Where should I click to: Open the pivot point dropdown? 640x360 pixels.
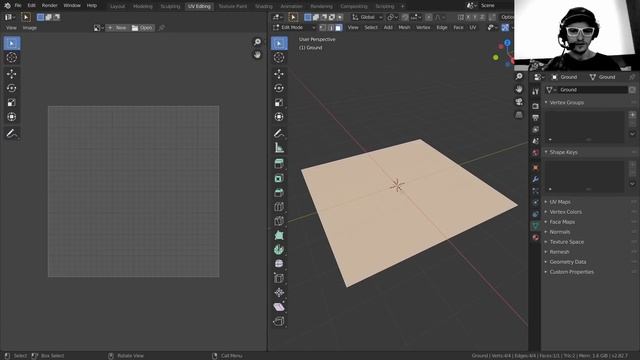tap(392, 17)
